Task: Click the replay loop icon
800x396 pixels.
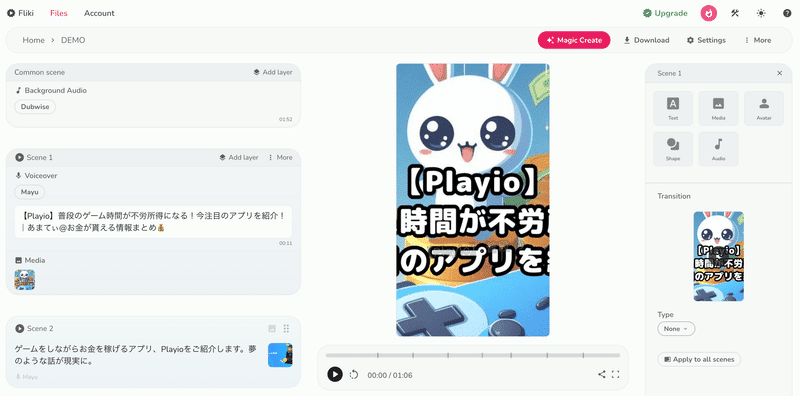Action: click(354, 375)
